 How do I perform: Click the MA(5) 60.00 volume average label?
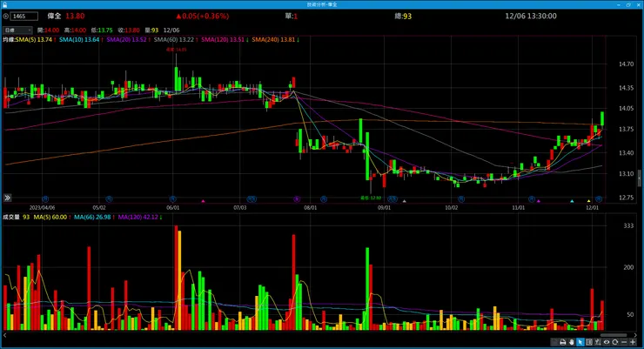tap(52, 218)
